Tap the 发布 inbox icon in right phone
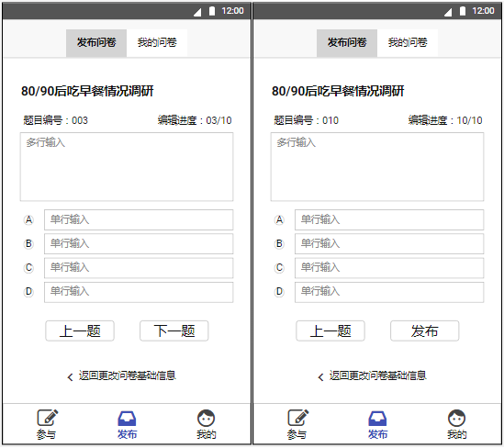The width and height of the screenshot is (504, 448). [377, 419]
